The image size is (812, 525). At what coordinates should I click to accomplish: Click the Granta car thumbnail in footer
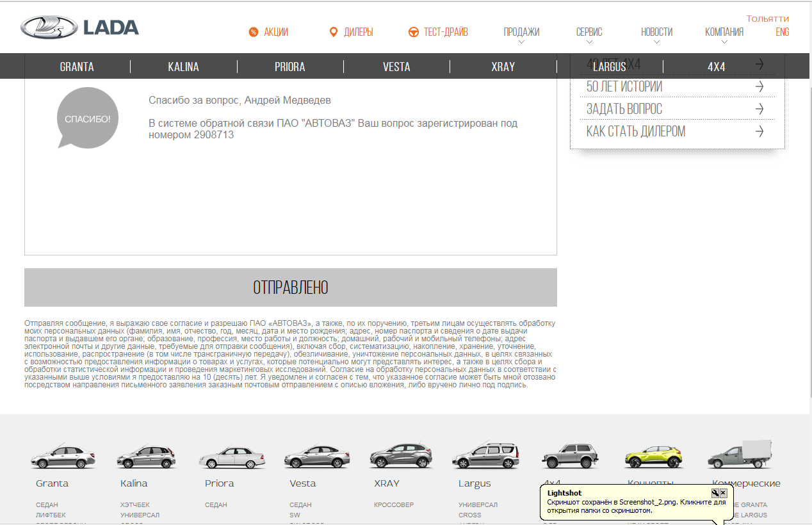[63, 456]
